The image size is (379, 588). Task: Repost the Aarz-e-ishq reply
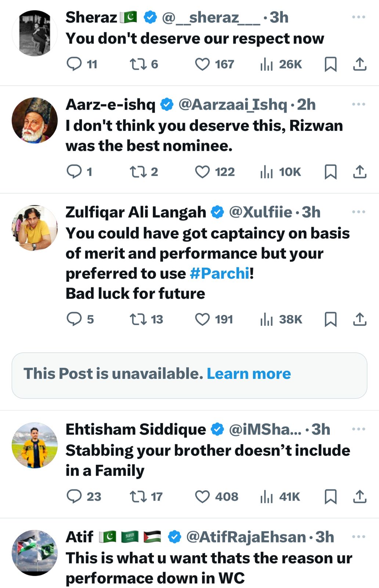[138, 172]
